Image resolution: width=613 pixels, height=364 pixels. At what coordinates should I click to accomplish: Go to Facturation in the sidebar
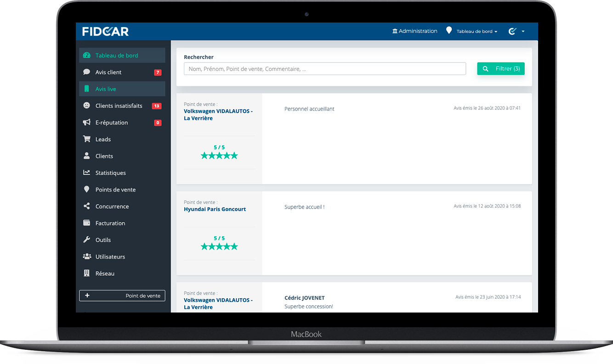110,223
